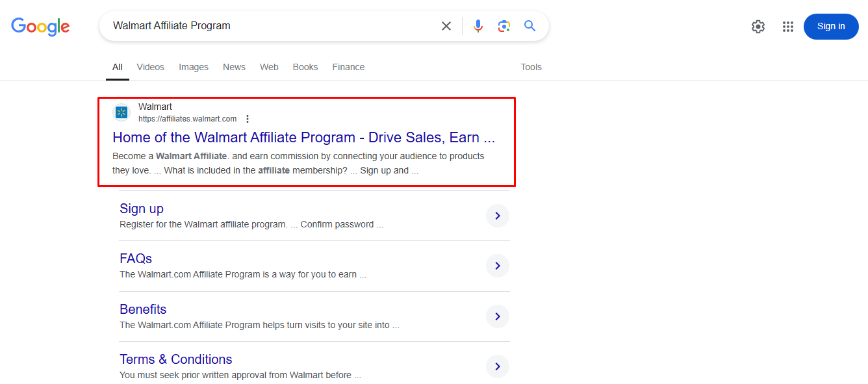Click the affiliates.walmart.com URL
This screenshot has width=868, height=384.
(187, 119)
